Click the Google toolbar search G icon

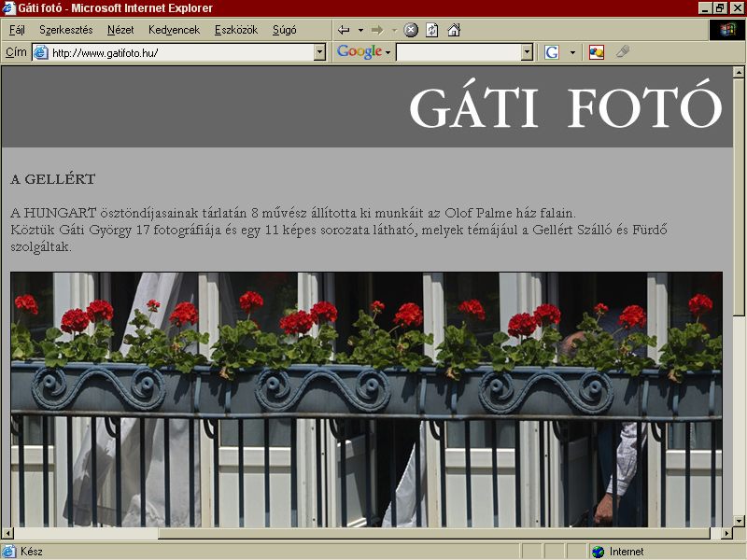(x=552, y=52)
